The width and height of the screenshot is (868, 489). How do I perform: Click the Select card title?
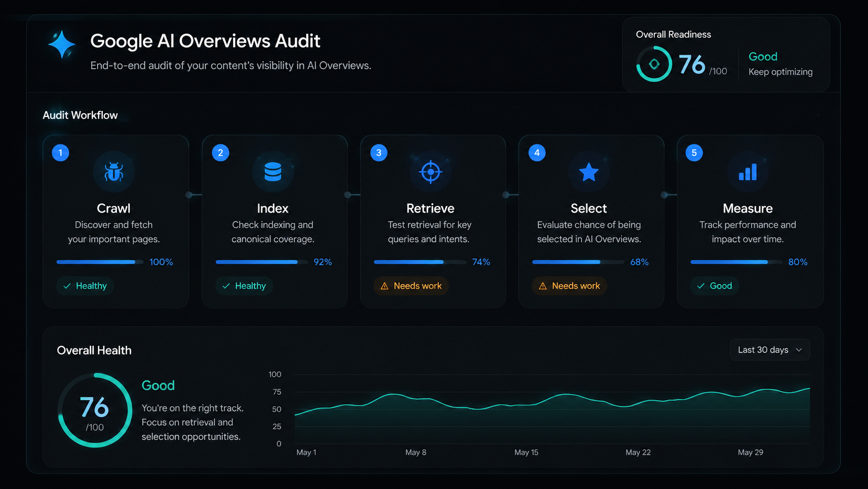pos(589,208)
